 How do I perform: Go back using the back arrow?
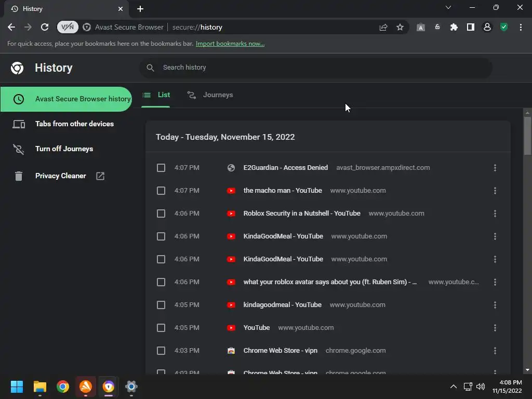pos(11,27)
